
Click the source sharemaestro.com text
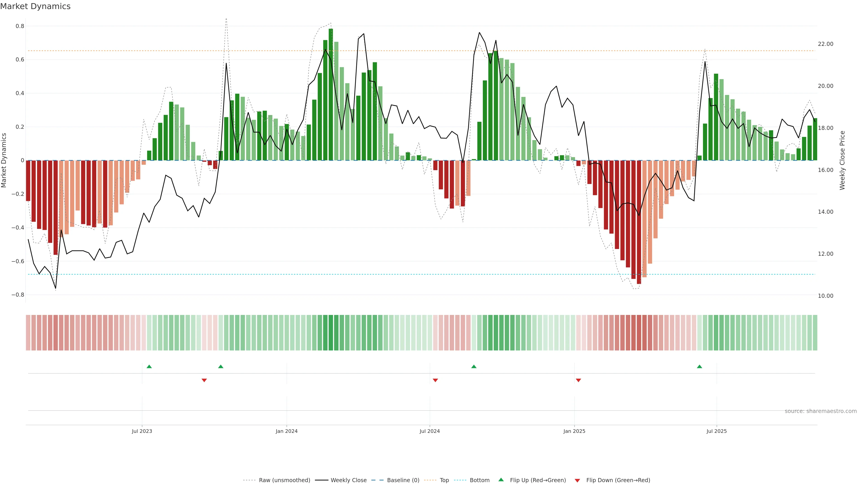tap(821, 411)
